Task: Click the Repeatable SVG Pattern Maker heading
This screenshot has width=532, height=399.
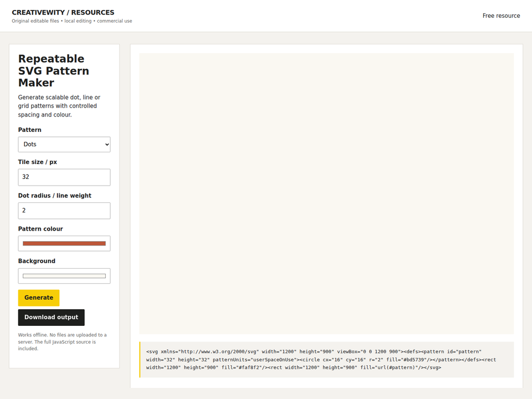Action: click(x=54, y=70)
